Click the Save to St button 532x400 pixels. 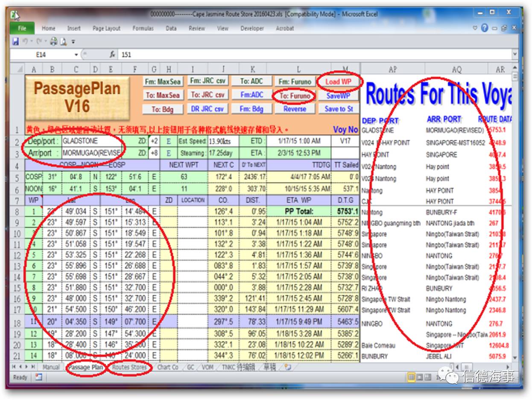point(339,109)
